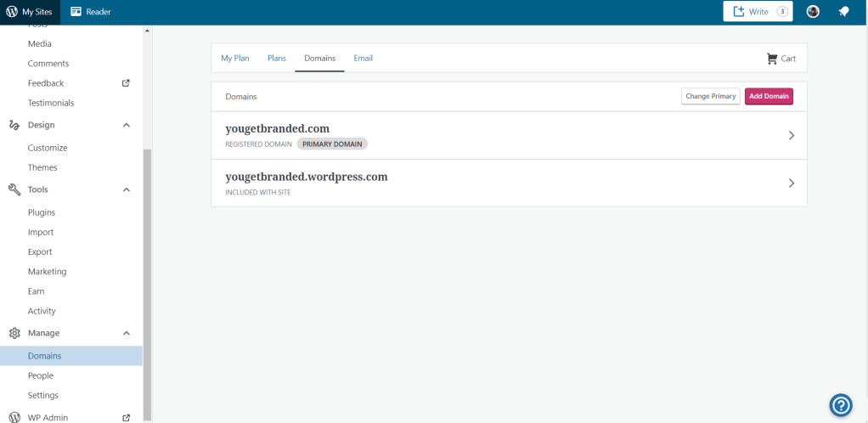This screenshot has height=423, width=868.
Task: Click the PRIMARY DOMAIN badge
Action: pos(332,144)
